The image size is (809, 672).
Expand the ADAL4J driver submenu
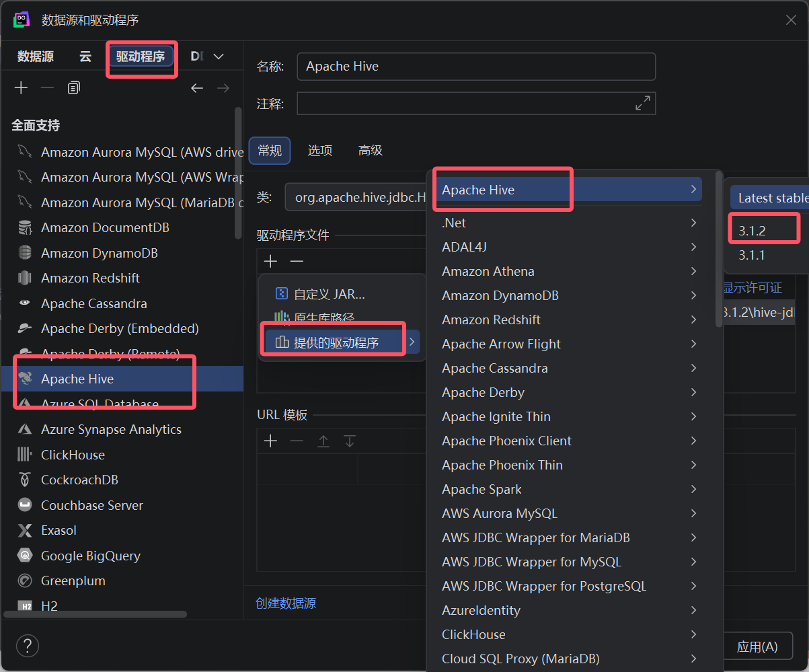[693, 247]
